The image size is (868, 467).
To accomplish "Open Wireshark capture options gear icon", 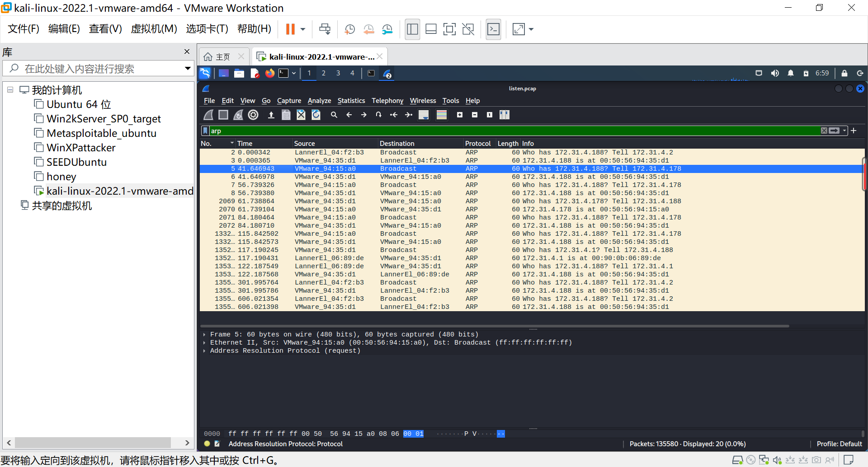I will pos(253,115).
